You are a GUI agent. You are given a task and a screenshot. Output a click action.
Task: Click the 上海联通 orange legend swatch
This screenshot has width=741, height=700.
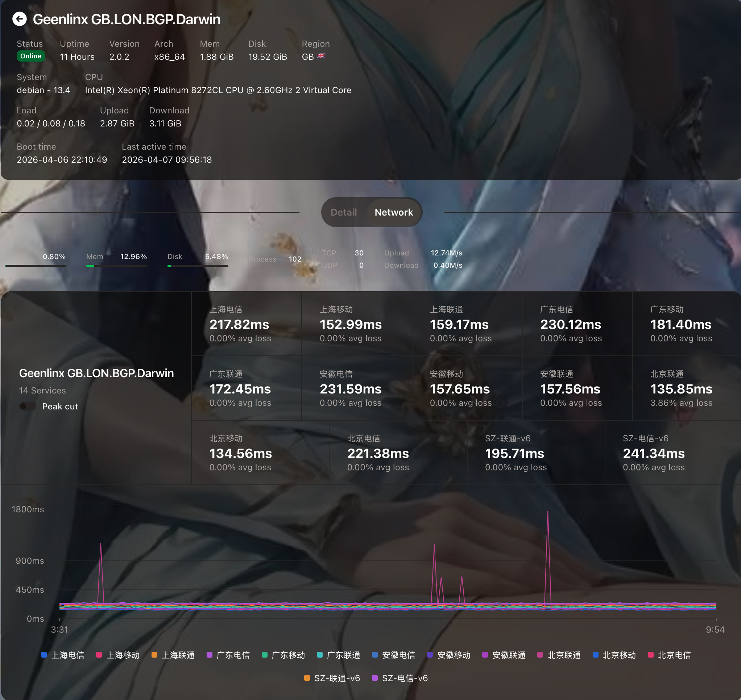tap(154, 655)
